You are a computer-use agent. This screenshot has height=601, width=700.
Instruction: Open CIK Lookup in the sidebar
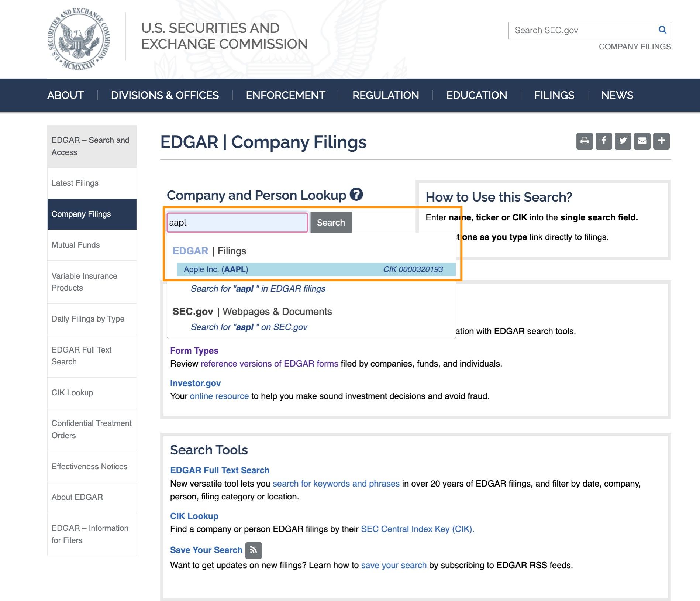(x=72, y=393)
